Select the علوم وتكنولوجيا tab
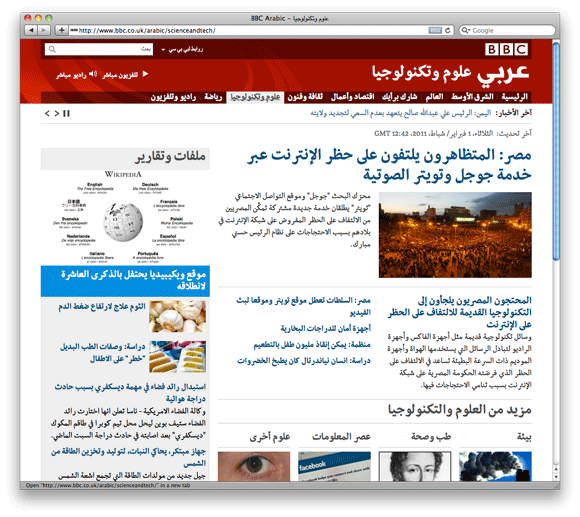 (255, 97)
